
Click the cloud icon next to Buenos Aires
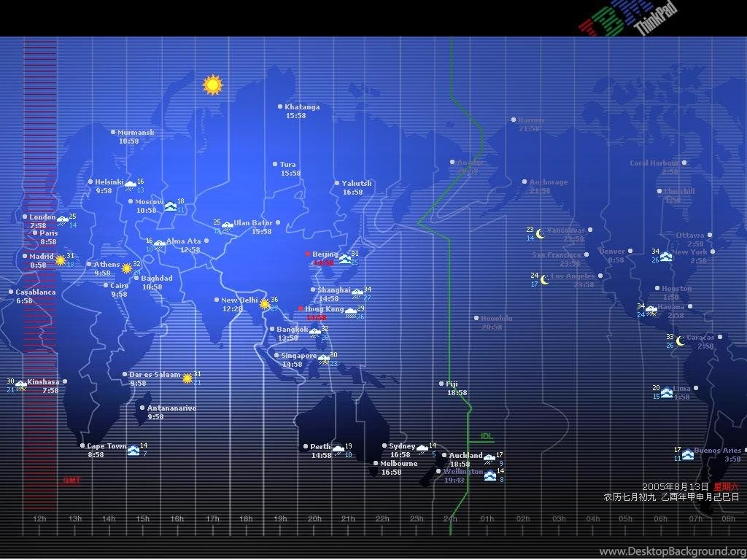tap(687, 455)
